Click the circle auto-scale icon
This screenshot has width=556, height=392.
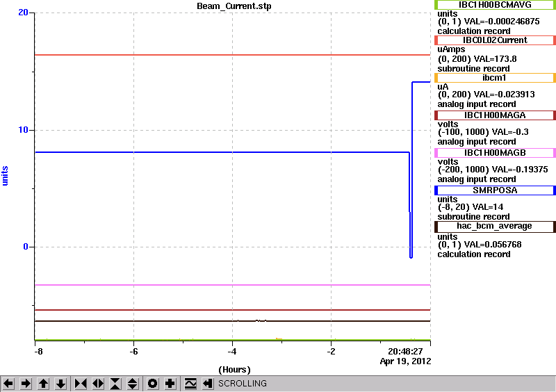pyautogui.click(x=152, y=384)
